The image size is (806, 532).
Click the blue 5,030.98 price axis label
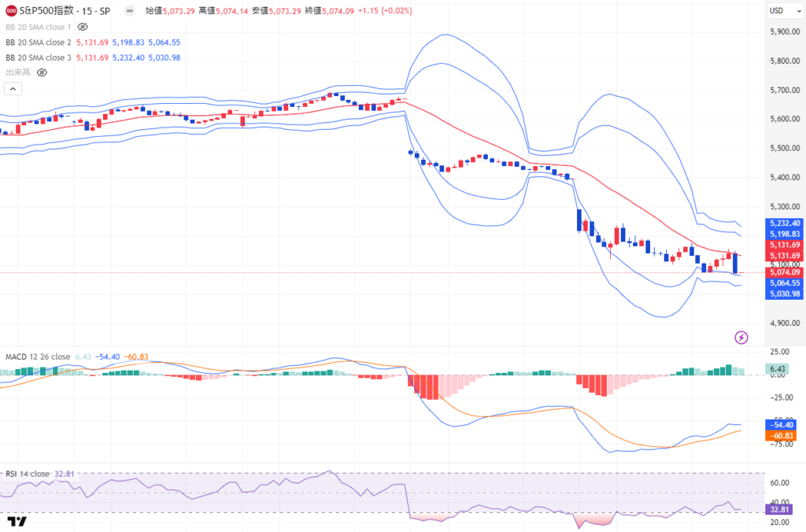(785, 294)
